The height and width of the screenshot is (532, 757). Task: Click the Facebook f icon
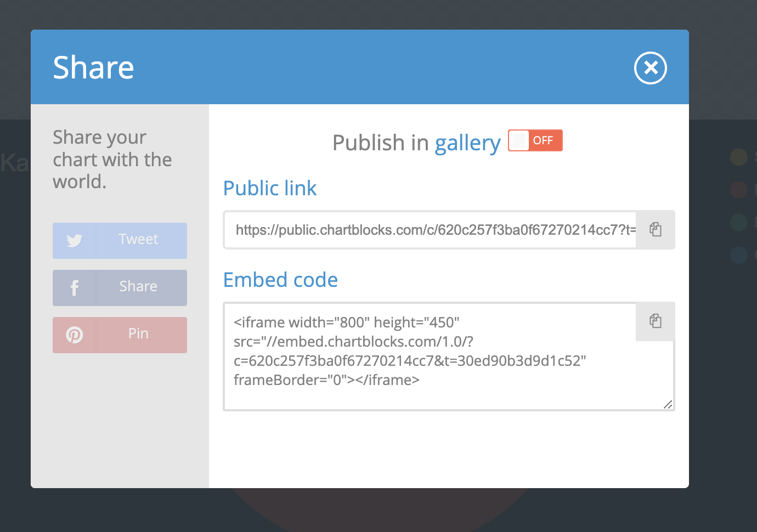pyautogui.click(x=74, y=287)
